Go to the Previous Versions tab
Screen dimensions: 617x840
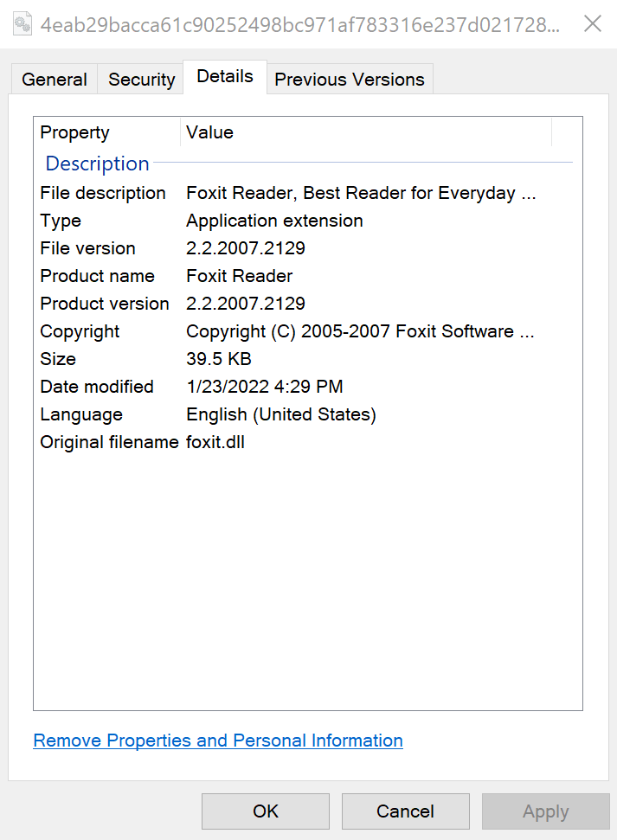pos(350,80)
